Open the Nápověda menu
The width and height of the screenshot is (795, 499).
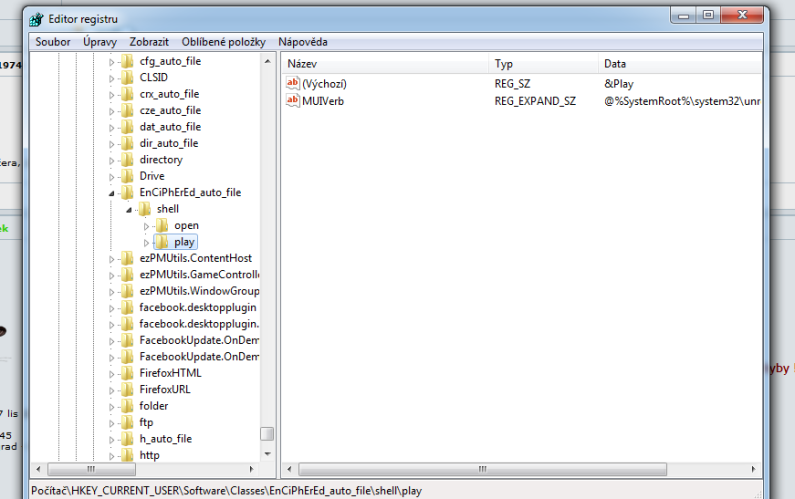click(303, 42)
